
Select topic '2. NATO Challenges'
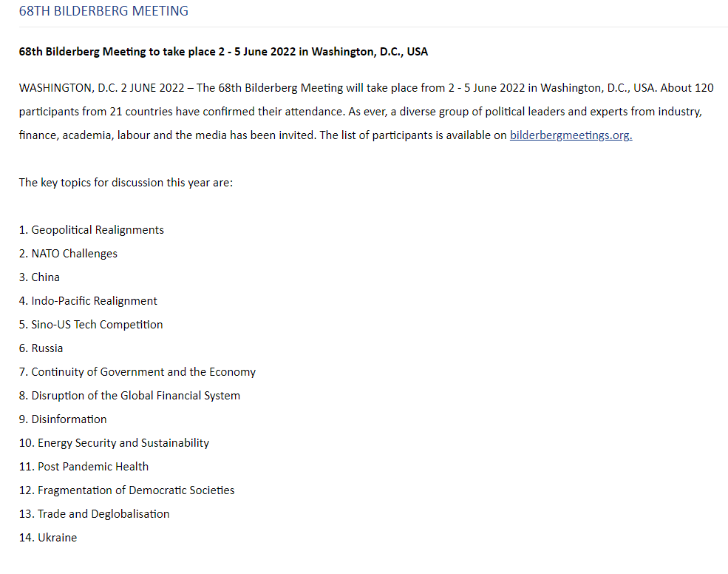coord(68,254)
